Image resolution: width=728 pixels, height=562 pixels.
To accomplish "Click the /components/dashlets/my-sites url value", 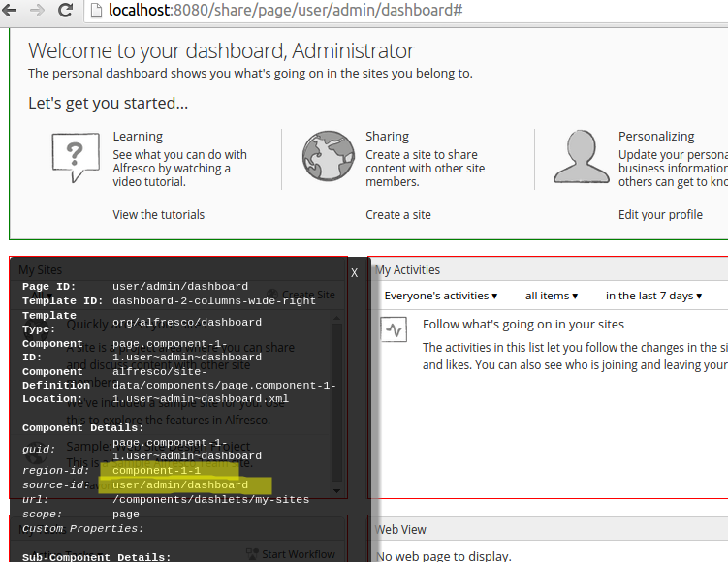I will tap(210, 499).
